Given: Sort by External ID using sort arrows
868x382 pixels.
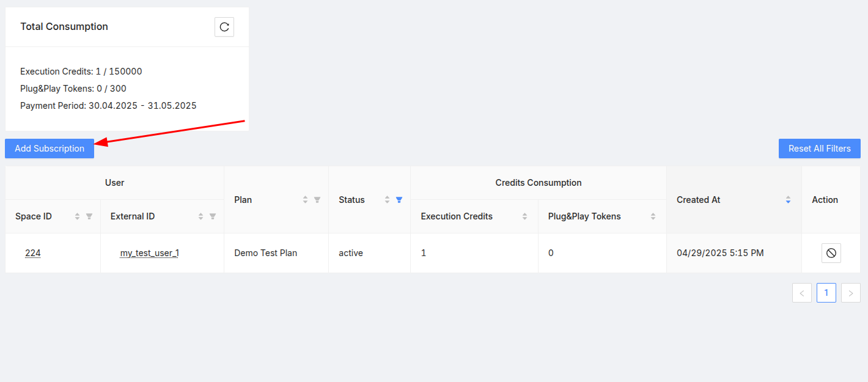Looking at the screenshot, I should 200,216.
